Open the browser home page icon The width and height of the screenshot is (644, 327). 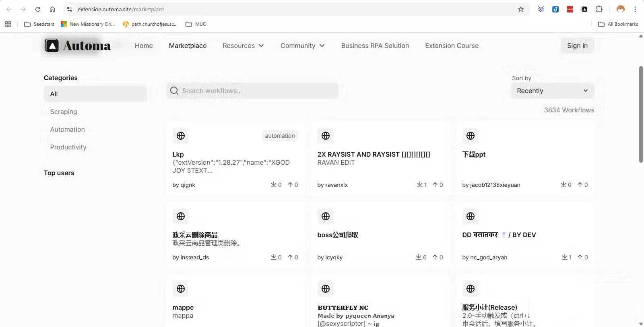52,9
